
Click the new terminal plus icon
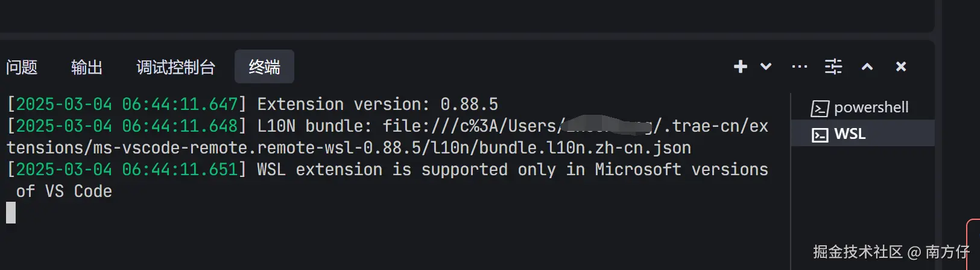(740, 66)
